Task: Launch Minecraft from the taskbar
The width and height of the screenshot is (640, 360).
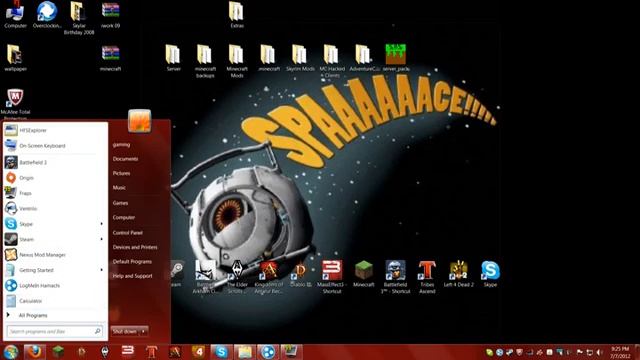Action: 58,352
